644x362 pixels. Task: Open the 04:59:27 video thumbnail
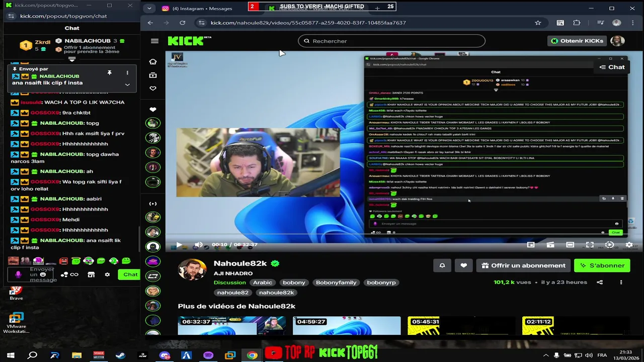[x=347, y=325]
